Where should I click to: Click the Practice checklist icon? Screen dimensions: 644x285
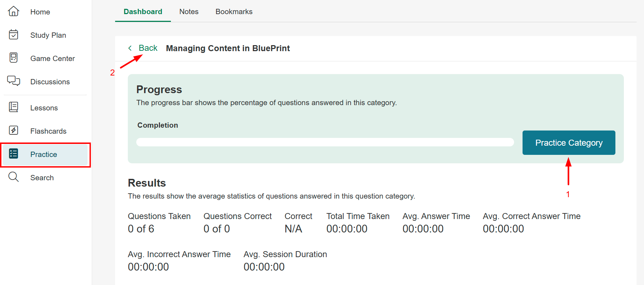pos(13,154)
